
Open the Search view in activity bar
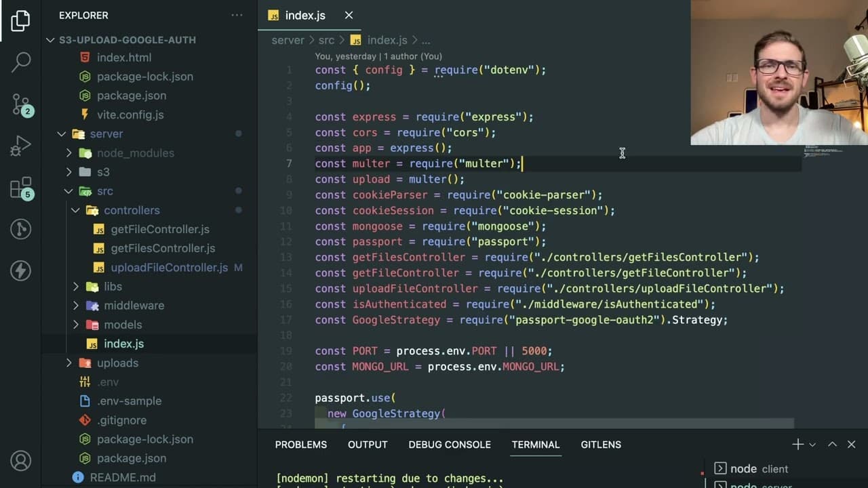[x=21, y=62]
